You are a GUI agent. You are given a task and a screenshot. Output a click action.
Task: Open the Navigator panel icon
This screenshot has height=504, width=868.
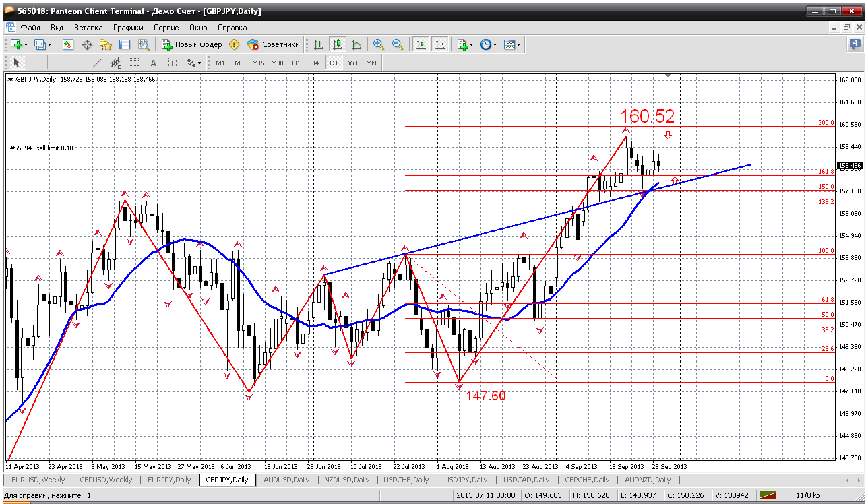(106, 44)
